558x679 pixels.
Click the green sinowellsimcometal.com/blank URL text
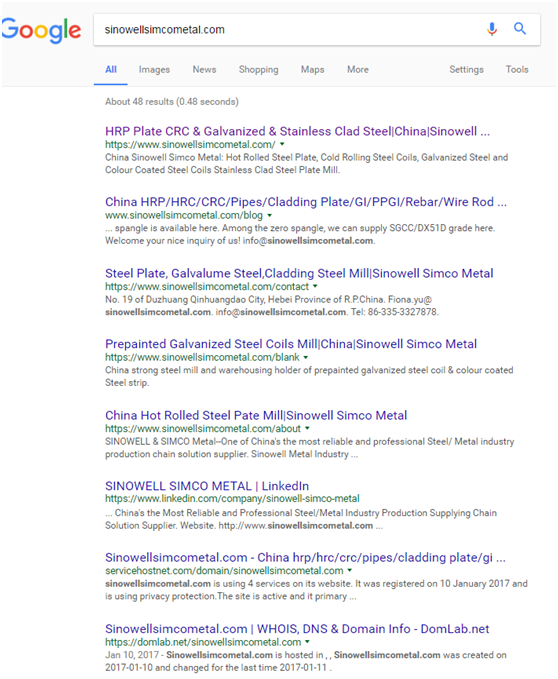click(x=202, y=357)
